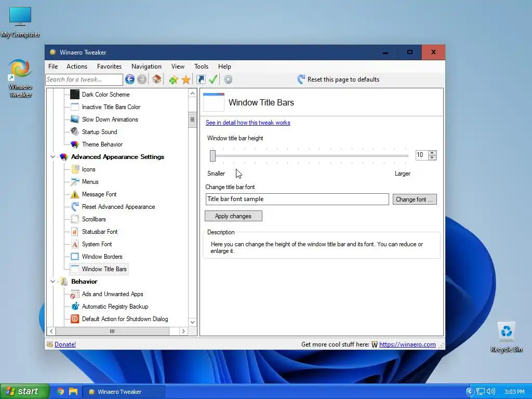Open the Home page house icon
The width and height of the screenshot is (532, 399).
(156, 79)
